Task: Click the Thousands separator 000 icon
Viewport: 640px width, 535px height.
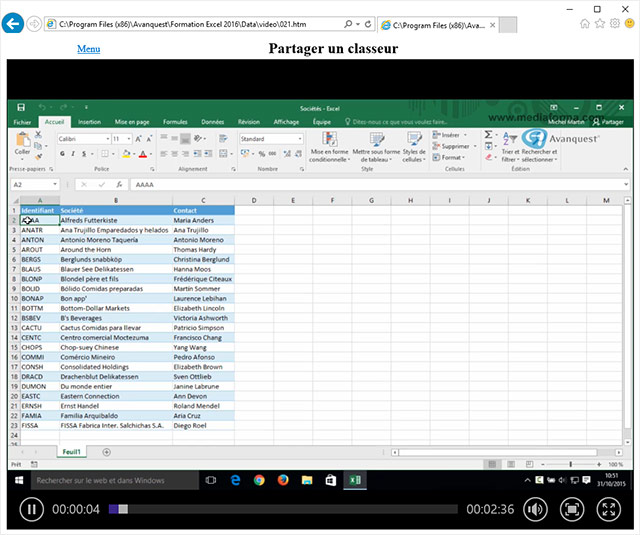Action: point(272,153)
